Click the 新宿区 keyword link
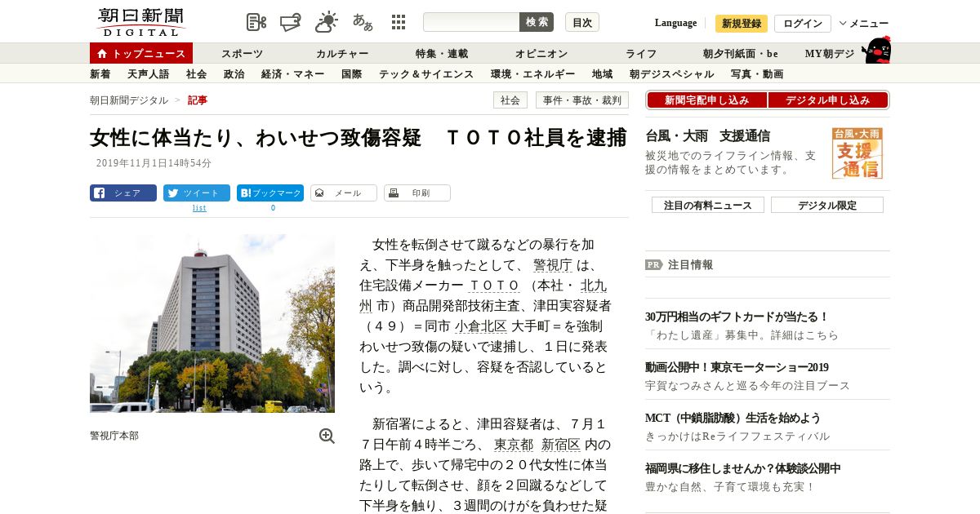980x514 pixels. click(561, 445)
